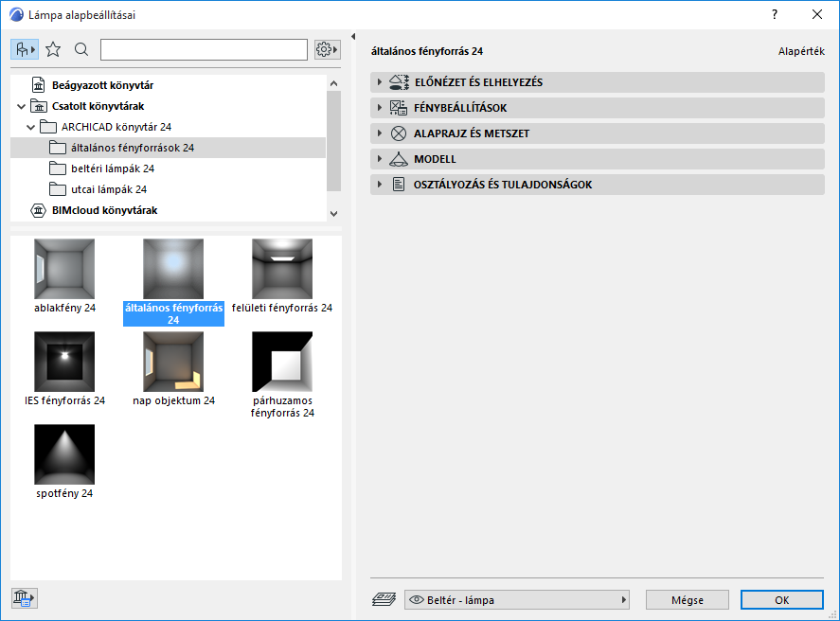This screenshot has width=840, height=621.
Task: Click the általános fényforrás 24 title text
Action: [427, 51]
